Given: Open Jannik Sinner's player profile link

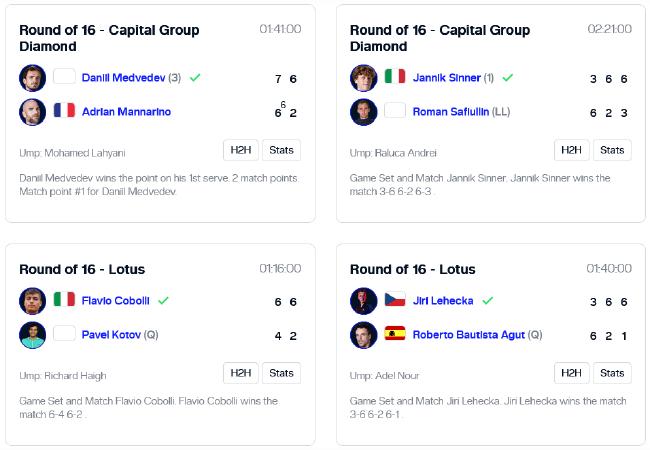Looking at the screenshot, I should click(446, 77).
